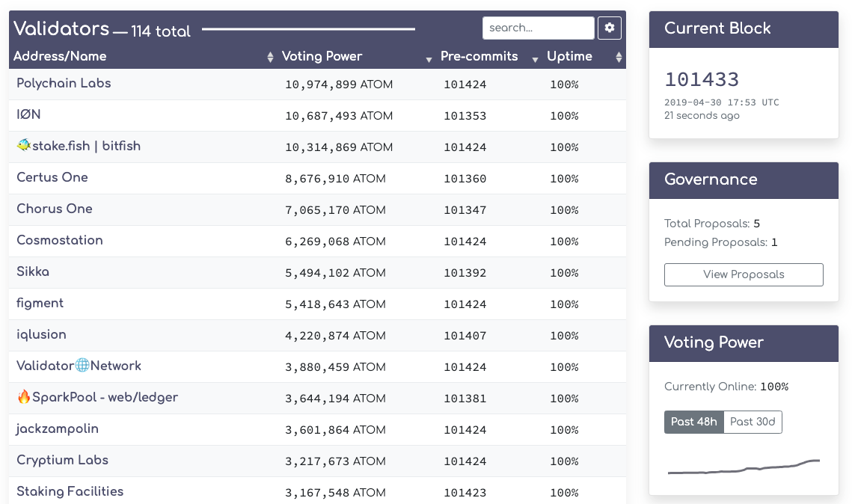The width and height of the screenshot is (852, 504).
Task: Click pre-commits value 101353
Action: 465,116
